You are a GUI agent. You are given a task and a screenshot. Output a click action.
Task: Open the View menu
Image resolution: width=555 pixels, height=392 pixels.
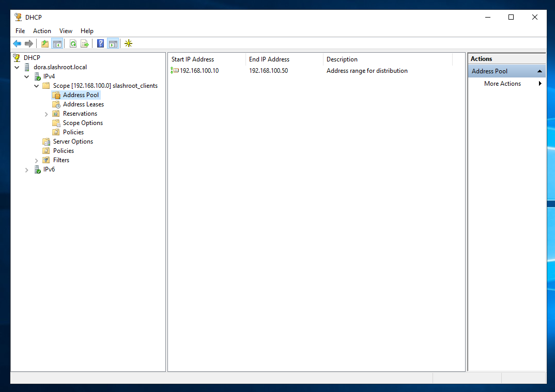(x=66, y=31)
